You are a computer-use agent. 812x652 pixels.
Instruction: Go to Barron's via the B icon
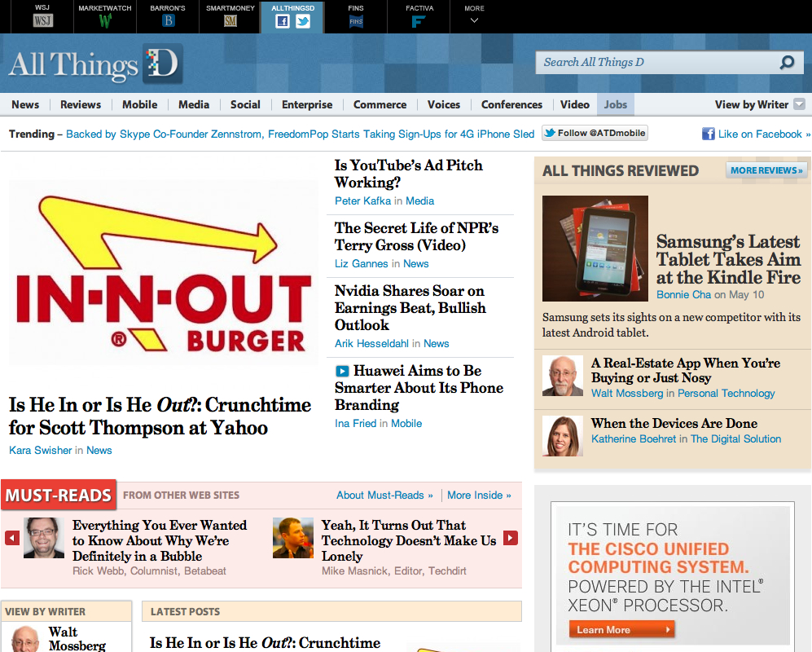(169, 20)
